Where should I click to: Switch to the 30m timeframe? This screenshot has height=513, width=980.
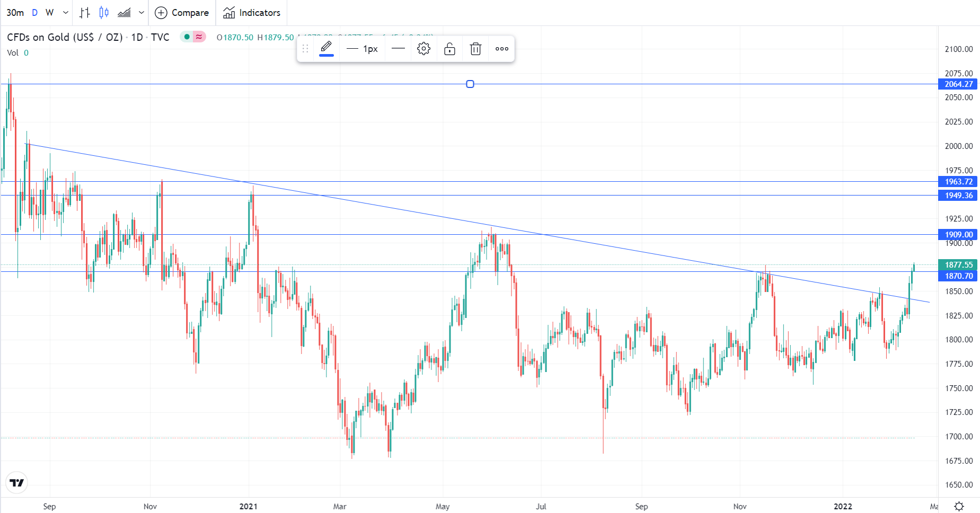tap(15, 13)
